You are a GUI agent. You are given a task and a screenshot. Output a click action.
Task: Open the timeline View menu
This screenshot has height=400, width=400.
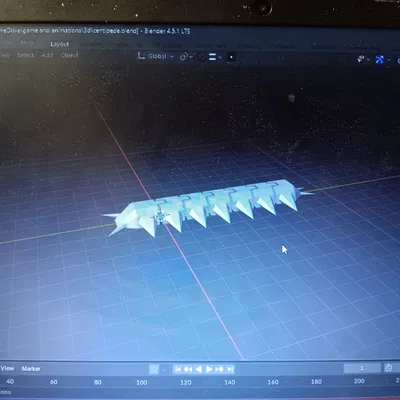point(7,368)
